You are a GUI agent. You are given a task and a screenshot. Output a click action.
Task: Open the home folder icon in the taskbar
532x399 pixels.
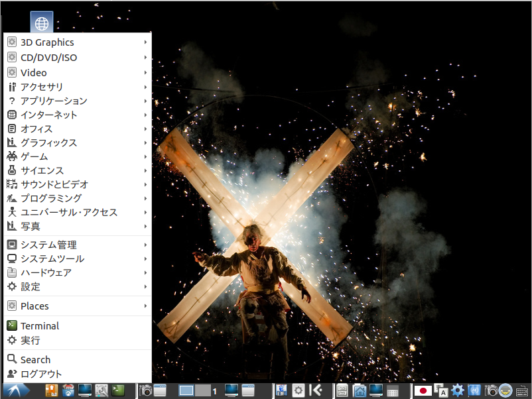[x=360, y=391]
